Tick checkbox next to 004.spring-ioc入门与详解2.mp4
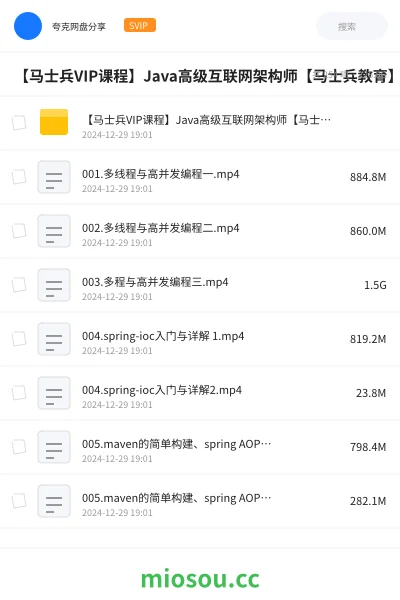The height and width of the screenshot is (600, 400). 19,393
